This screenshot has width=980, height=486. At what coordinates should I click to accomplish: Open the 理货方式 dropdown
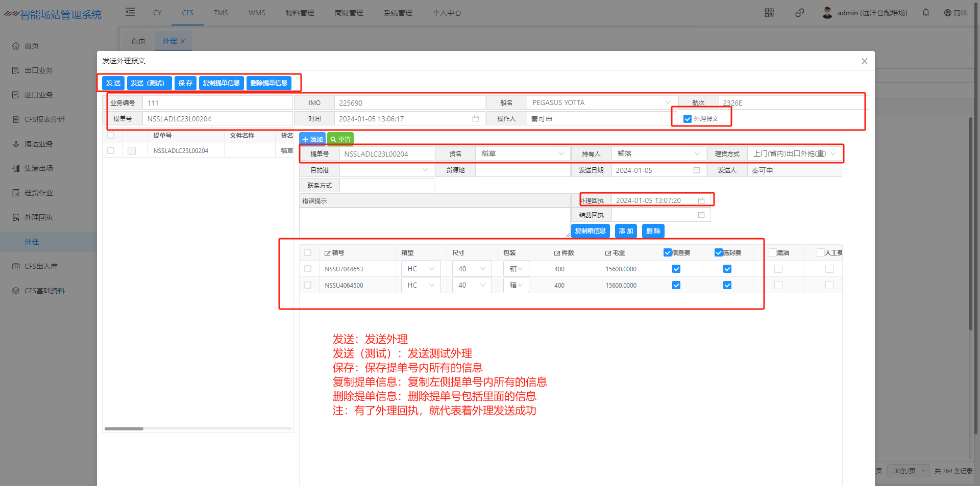point(833,154)
